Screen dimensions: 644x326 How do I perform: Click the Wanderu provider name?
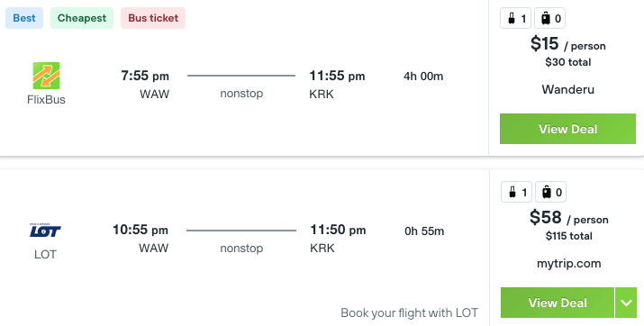click(x=568, y=89)
